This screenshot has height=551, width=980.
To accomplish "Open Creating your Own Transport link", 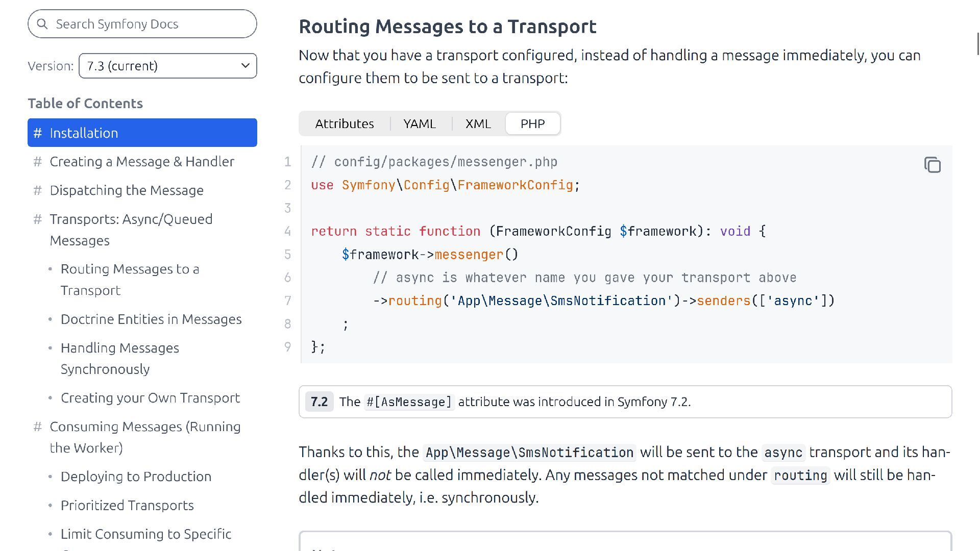I will point(150,398).
